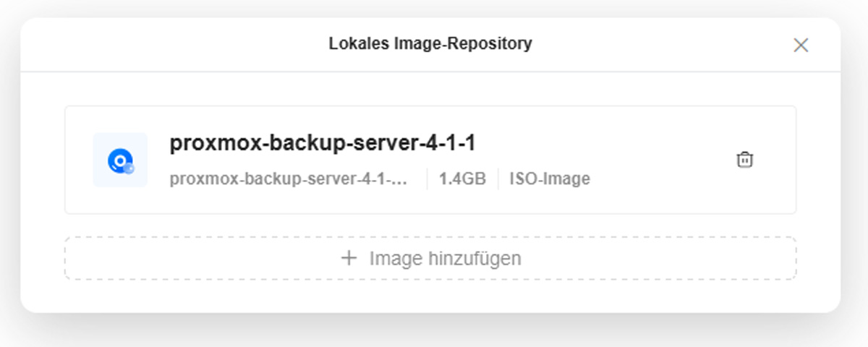Click the Image hinzufügen button text
868x347 pixels.
[x=445, y=258]
